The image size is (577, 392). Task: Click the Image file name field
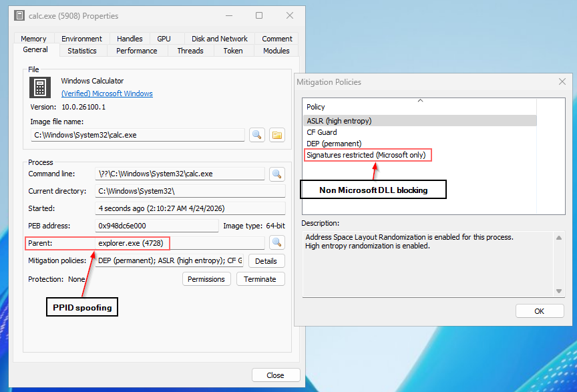click(138, 135)
